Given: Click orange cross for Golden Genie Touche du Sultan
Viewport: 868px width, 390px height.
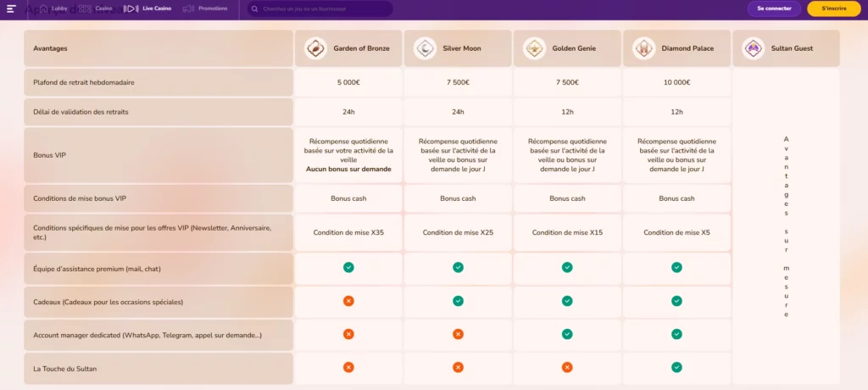Looking at the screenshot, I should (567, 367).
